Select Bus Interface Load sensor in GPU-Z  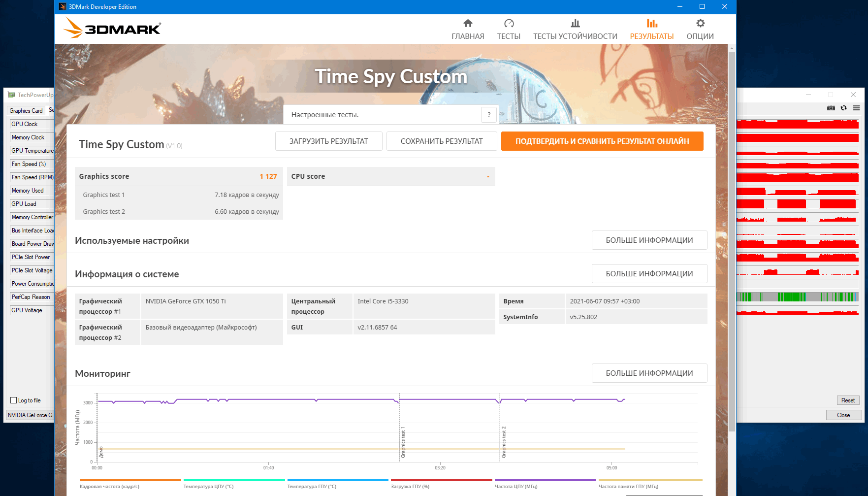click(32, 231)
